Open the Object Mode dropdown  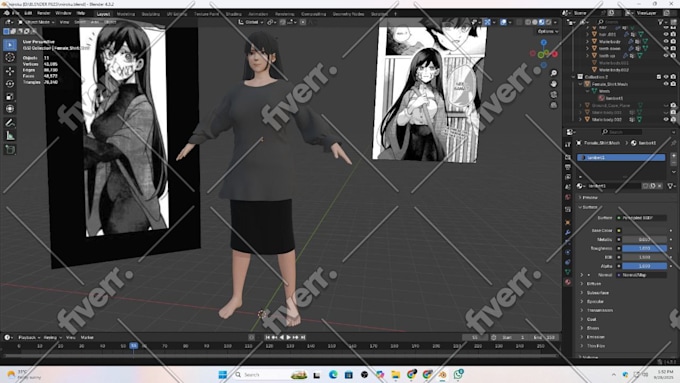36,22
